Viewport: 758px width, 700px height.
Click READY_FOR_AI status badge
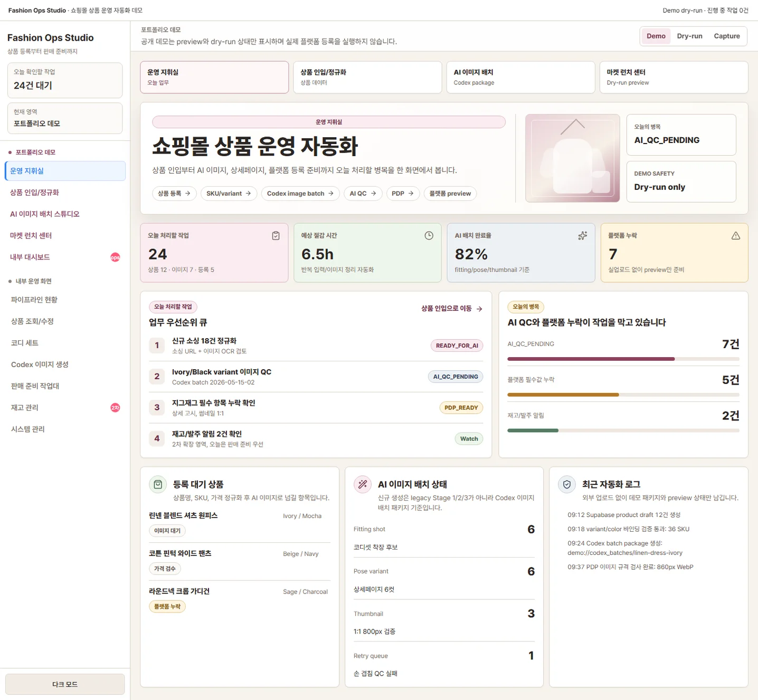click(457, 346)
